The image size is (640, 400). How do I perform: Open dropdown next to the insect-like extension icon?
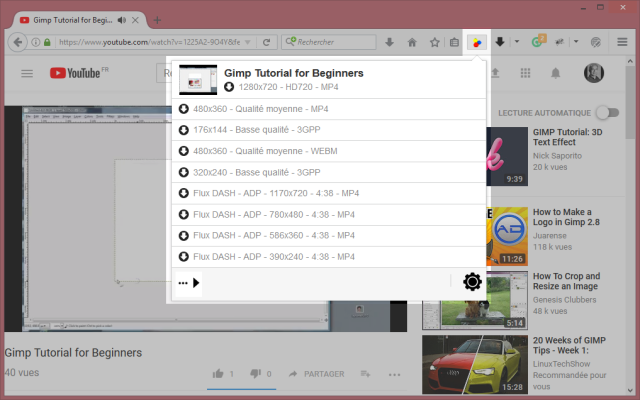[x=576, y=42]
